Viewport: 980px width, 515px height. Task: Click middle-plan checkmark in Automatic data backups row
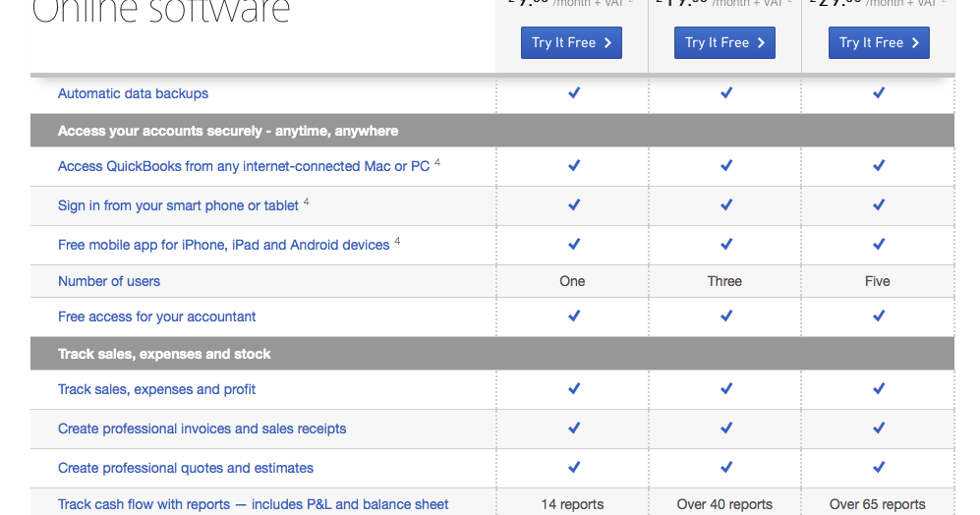click(726, 92)
